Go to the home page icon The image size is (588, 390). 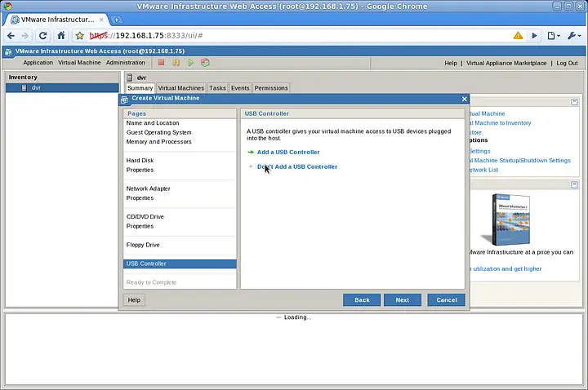point(60,36)
